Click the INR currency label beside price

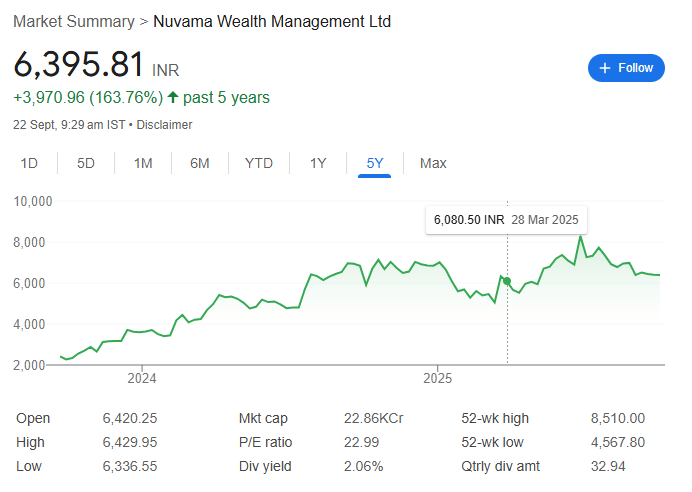165,70
